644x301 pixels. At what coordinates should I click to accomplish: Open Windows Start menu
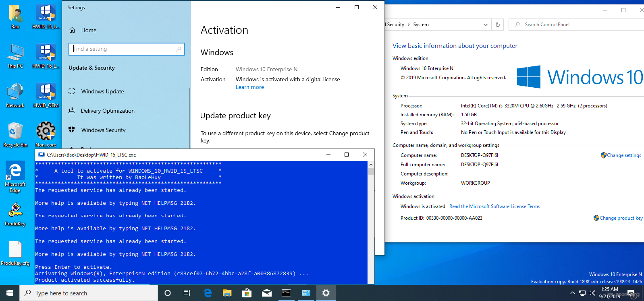tap(10, 293)
